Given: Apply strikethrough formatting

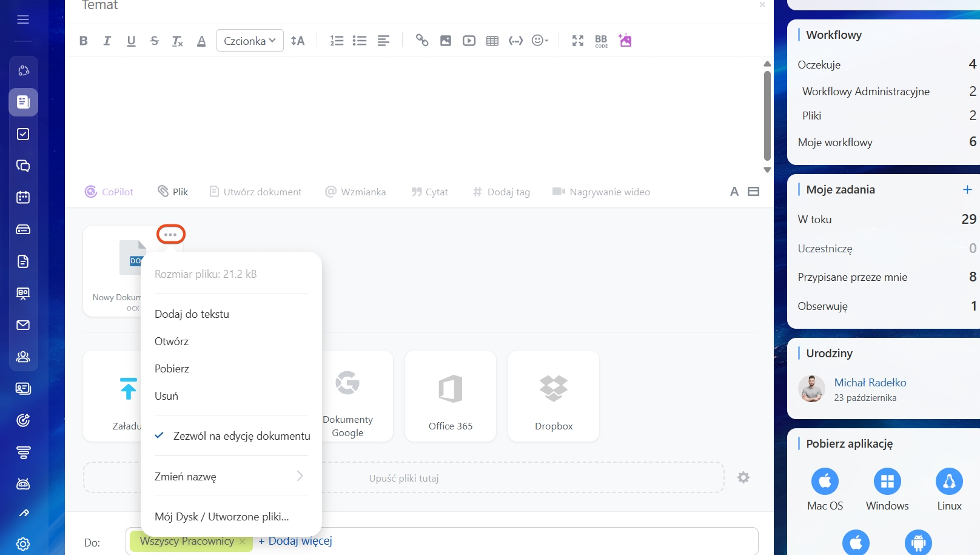Looking at the screenshot, I should click(x=155, y=41).
